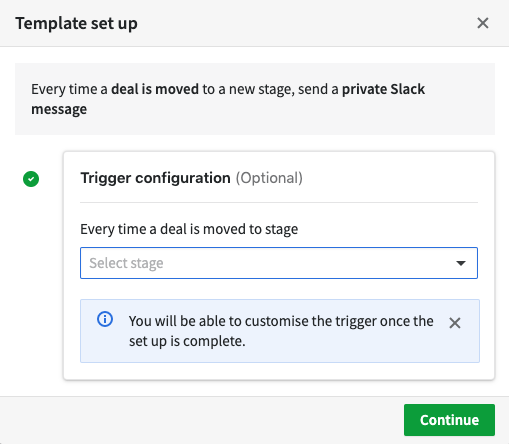Open the Select stage dropdown
Image resolution: width=509 pixels, height=444 pixels.
pyautogui.click(x=279, y=263)
